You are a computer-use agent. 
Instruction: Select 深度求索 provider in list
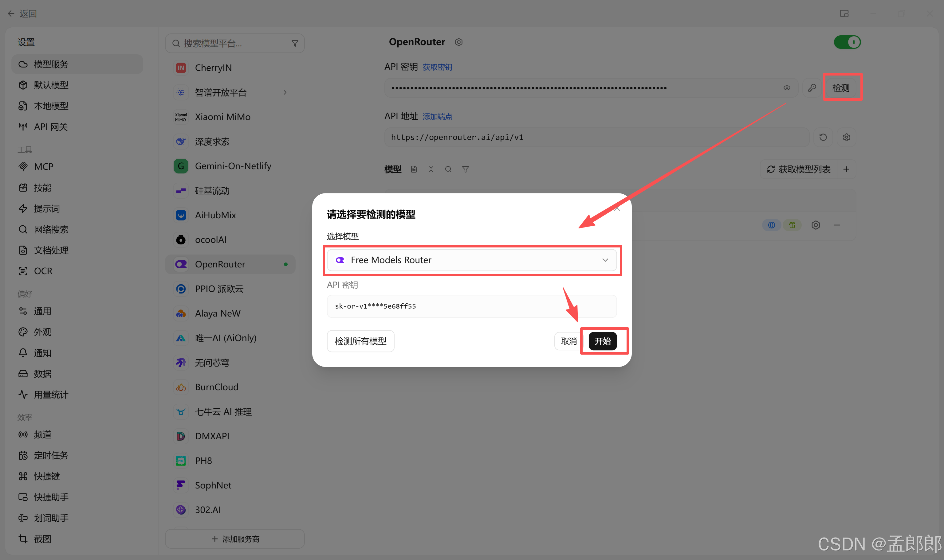point(230,142)
